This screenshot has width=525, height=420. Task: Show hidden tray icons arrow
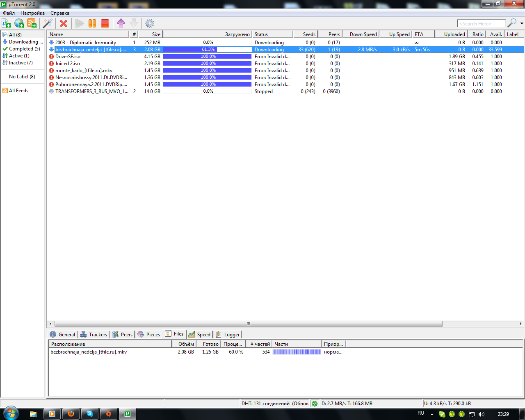click(432, 414)
